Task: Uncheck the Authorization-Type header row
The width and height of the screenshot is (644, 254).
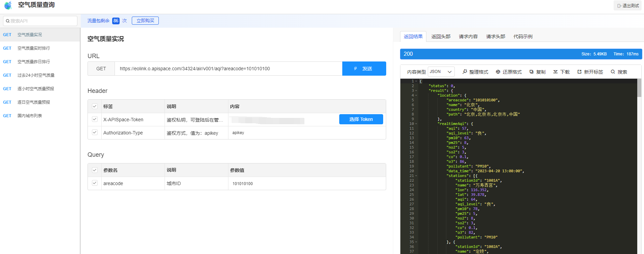Action: [x=95, y=132]
